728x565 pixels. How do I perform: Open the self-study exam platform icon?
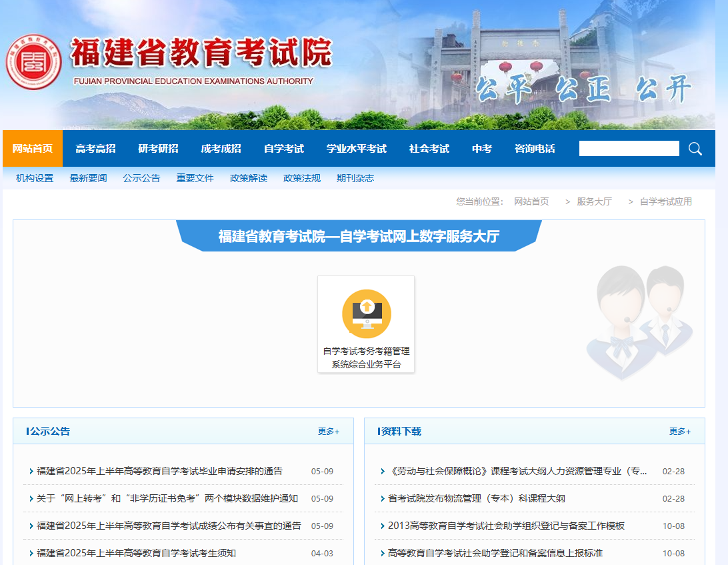click(366, 314)
